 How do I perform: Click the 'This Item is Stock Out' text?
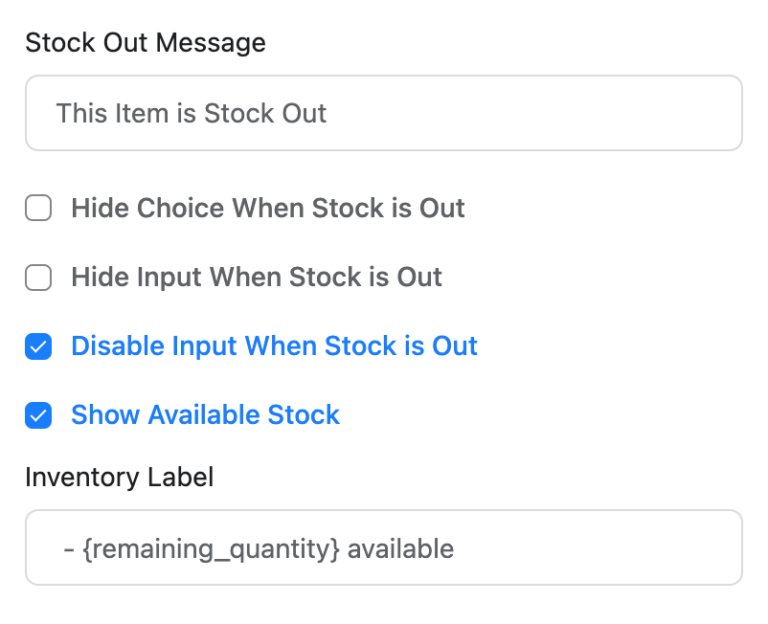191,113
